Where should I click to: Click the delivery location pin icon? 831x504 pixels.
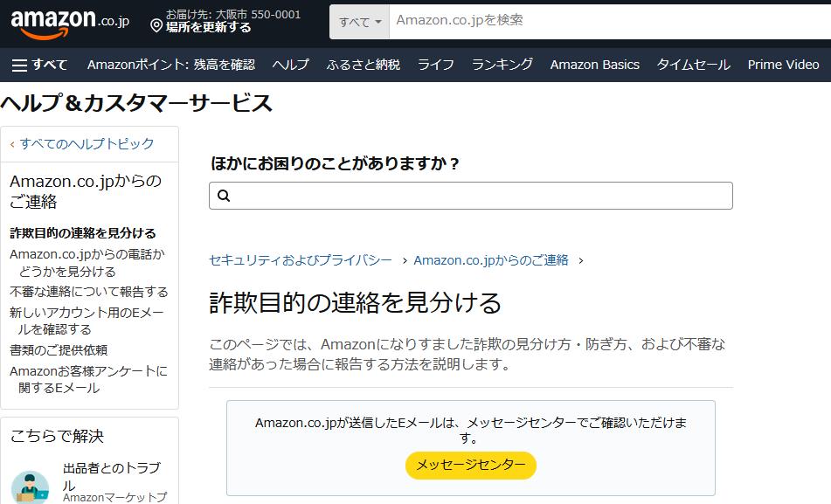point(156,26)
